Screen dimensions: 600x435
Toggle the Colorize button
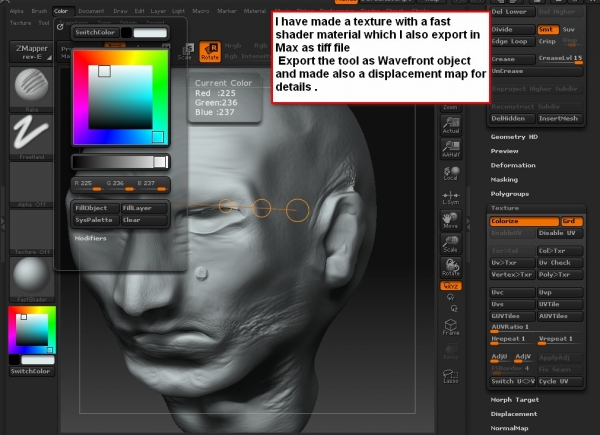[524, 221]
